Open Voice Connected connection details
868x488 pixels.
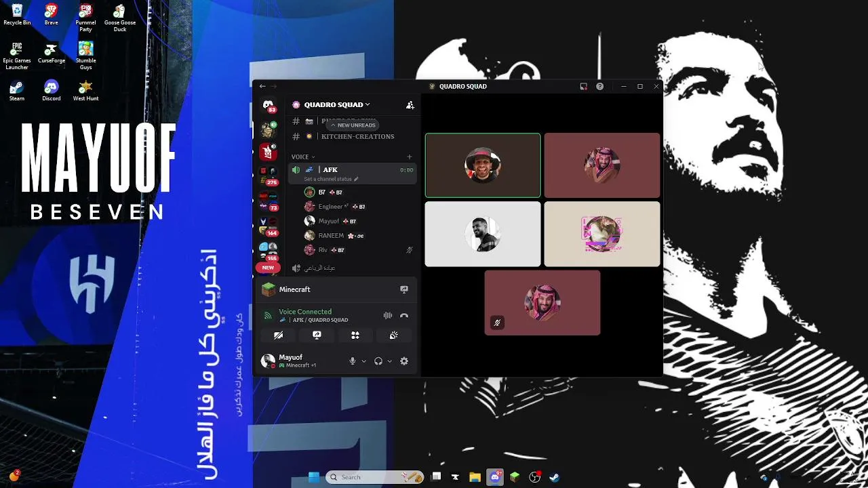(305, 312)
